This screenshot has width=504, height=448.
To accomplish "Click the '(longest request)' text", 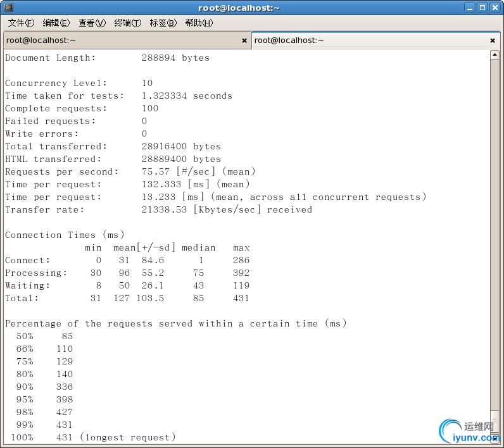I will tap(128, 437).
